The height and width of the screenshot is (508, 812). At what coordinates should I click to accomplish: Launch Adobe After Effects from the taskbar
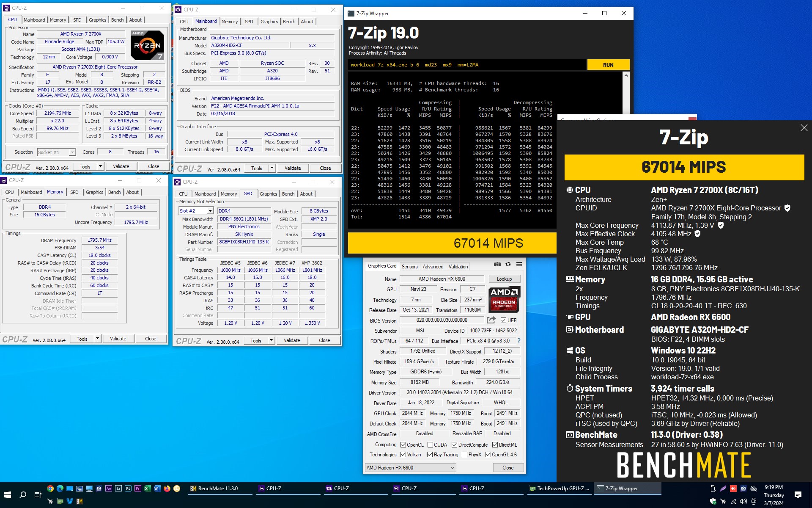pos(109,489)
